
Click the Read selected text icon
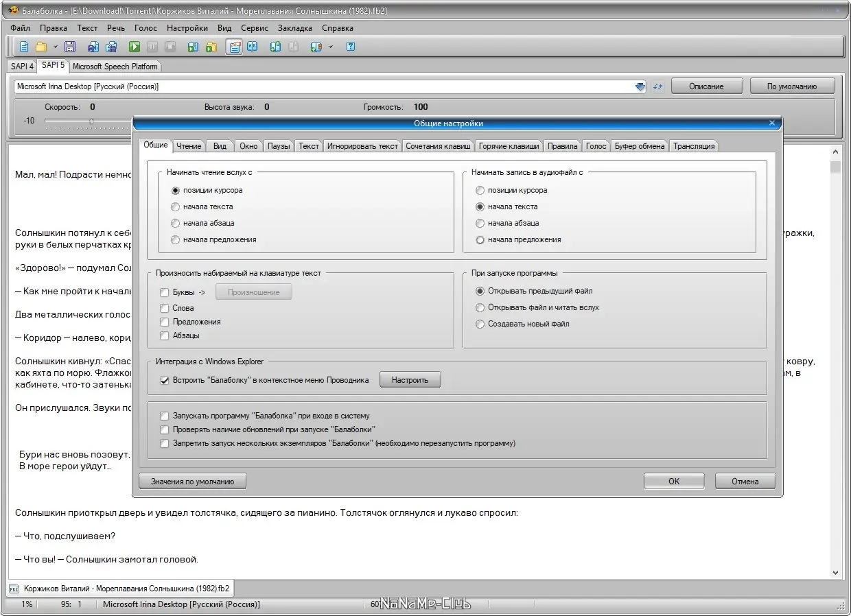click(x=193, y=47)
